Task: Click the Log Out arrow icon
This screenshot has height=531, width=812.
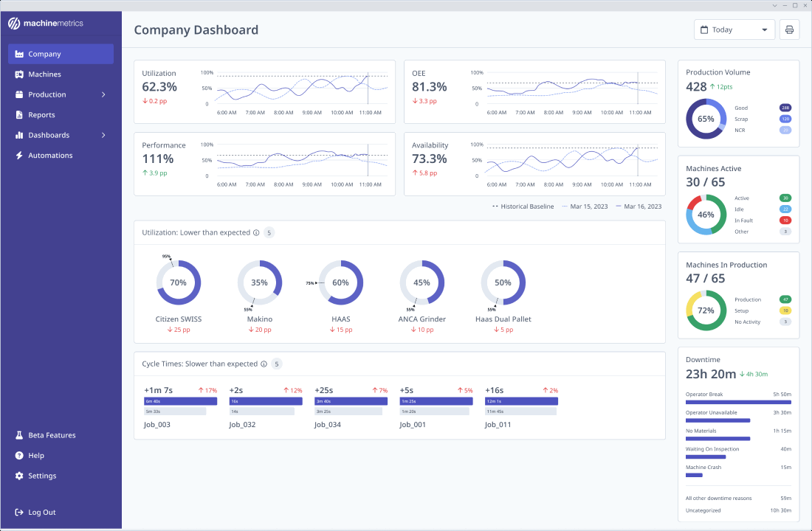Action: tap(19, 513)
